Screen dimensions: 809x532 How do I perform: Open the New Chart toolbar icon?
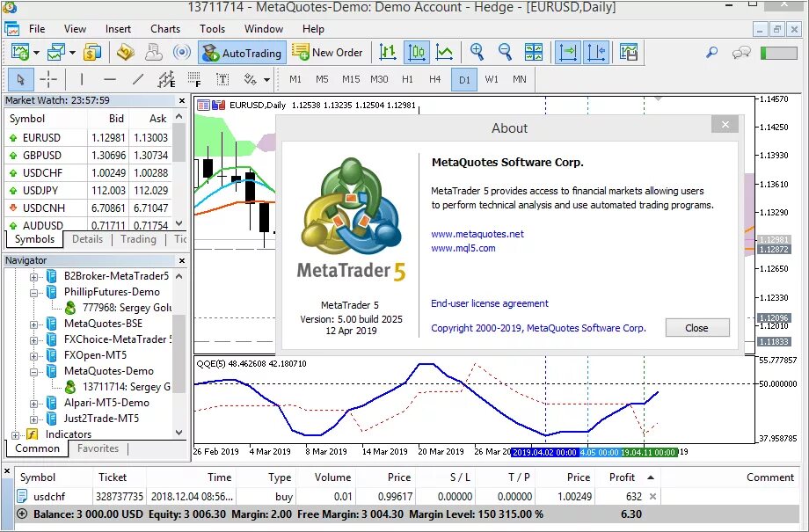[x=20, y=53]
